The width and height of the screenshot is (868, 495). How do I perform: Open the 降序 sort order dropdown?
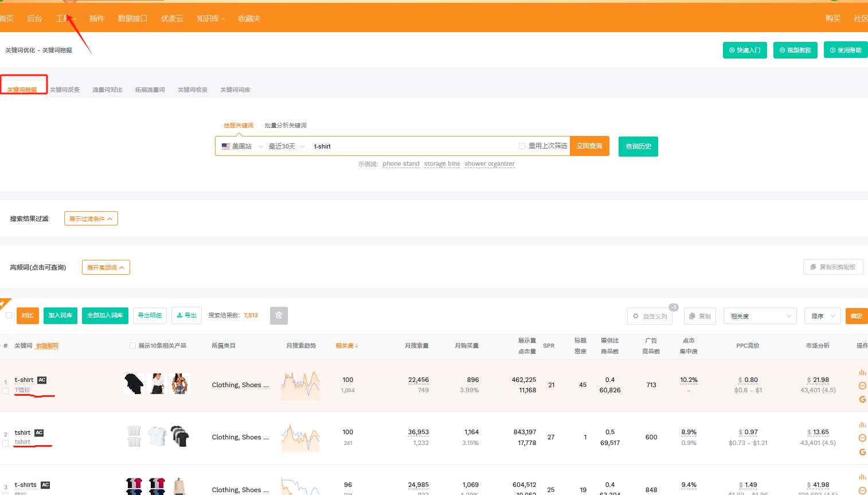coord(823,316)
